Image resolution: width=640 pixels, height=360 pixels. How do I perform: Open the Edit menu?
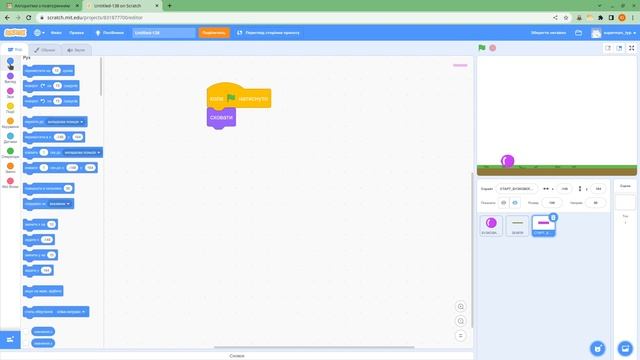tap(76, 33)
